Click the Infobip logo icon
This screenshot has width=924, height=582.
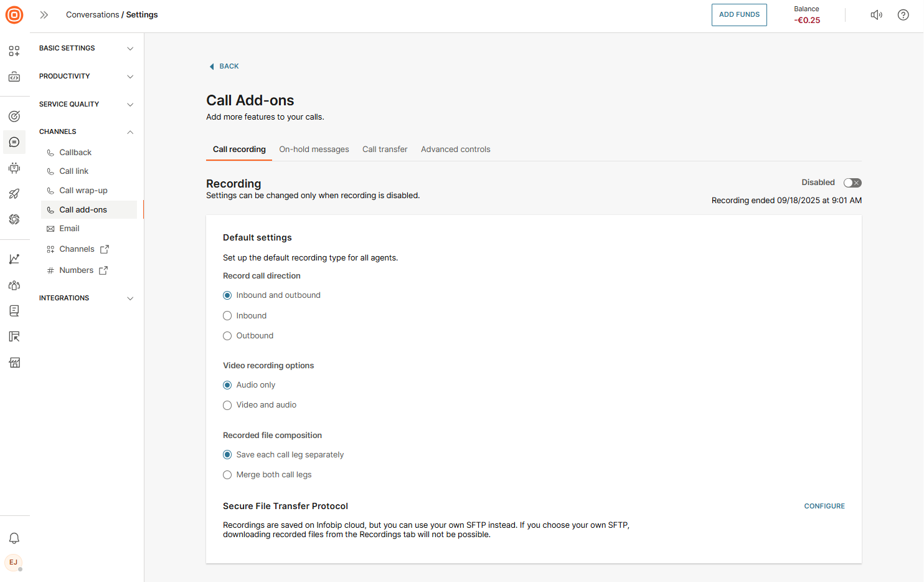click(14, 15)
